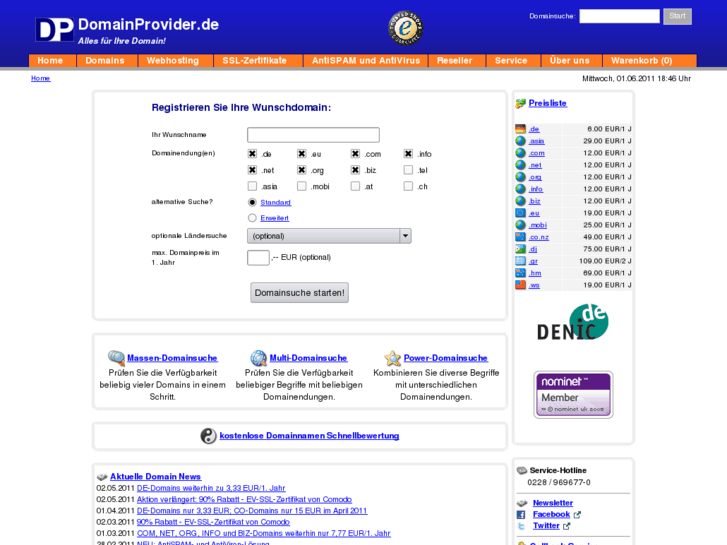Open the optionale Ländersuche dropdown
The height and width of the screenshot is (545, 727).
click(329, 236)
